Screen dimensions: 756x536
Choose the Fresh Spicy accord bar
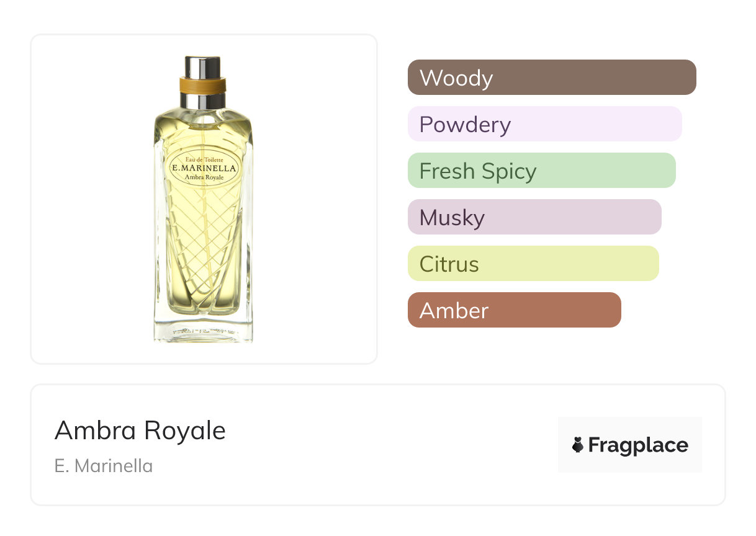coord(541,171)
